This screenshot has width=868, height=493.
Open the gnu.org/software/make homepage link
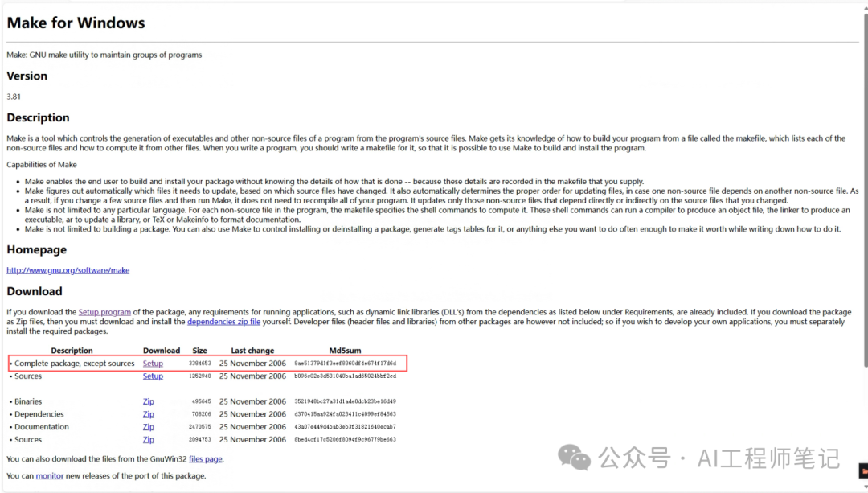(68, 270)
